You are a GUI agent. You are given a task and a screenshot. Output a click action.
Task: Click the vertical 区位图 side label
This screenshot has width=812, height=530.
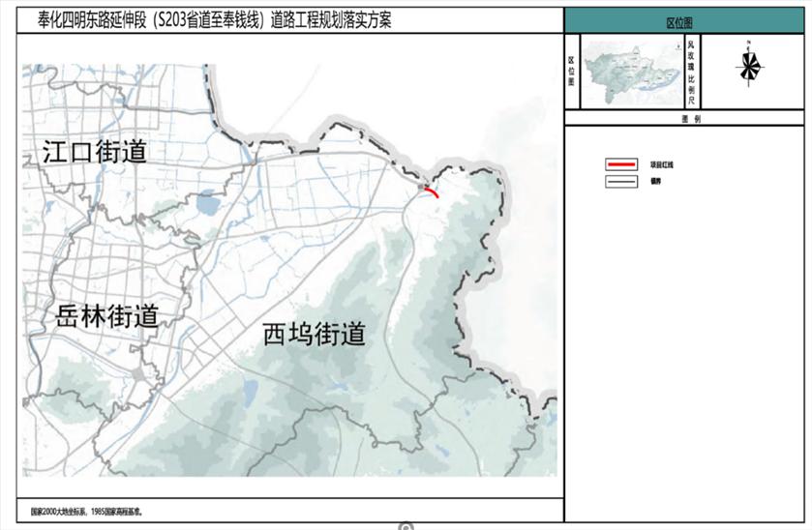click(572, 71)
